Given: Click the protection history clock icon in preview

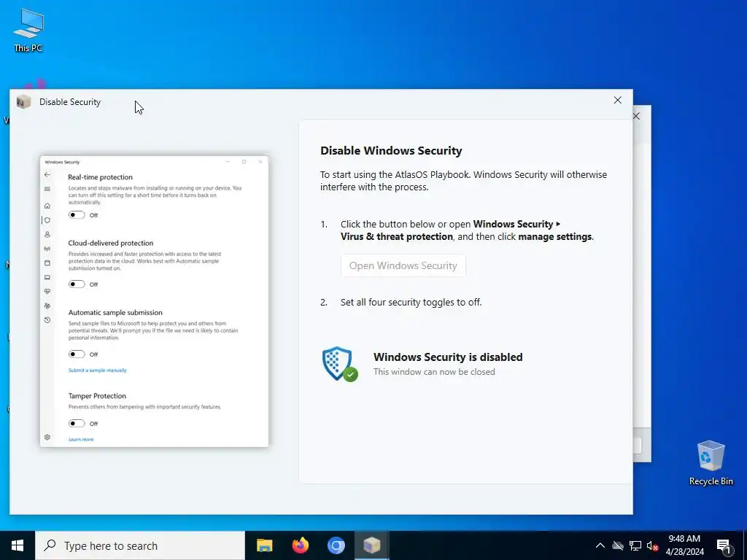Looking at the screenshot, I should (47, 320).
